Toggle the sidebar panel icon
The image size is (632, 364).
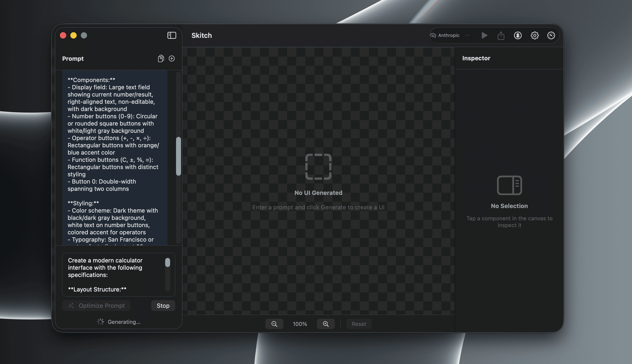coord(172,35)
